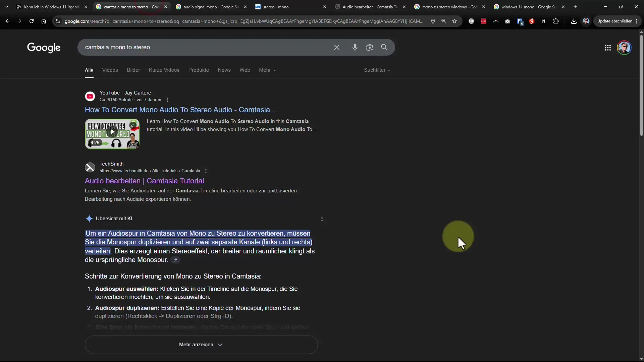Click the Google logo
Screen dimensions: 644x362
click(44, 48)
